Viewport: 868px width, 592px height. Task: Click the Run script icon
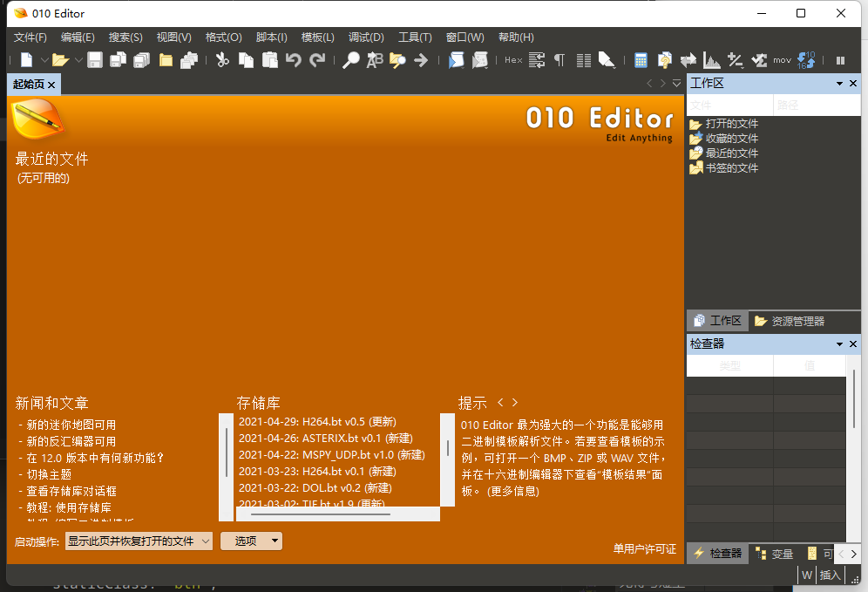(457, 60)
